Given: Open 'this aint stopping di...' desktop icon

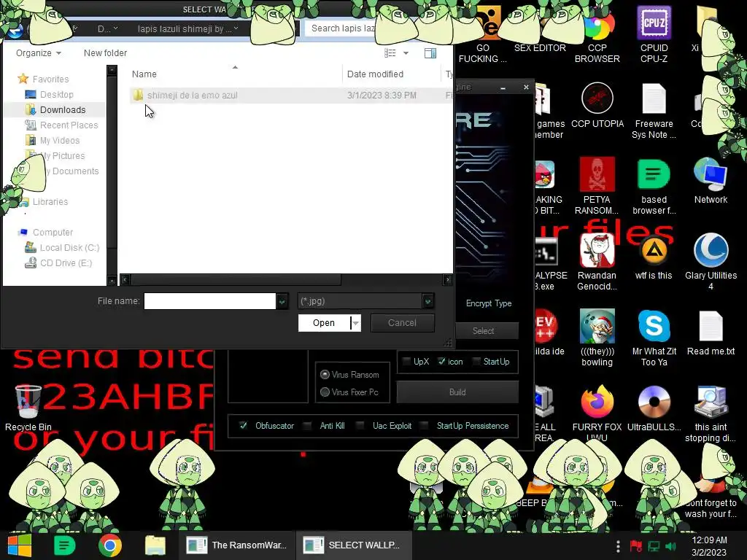Looking at the screenshot, I should pyautogui.click(x=711, y=413).
